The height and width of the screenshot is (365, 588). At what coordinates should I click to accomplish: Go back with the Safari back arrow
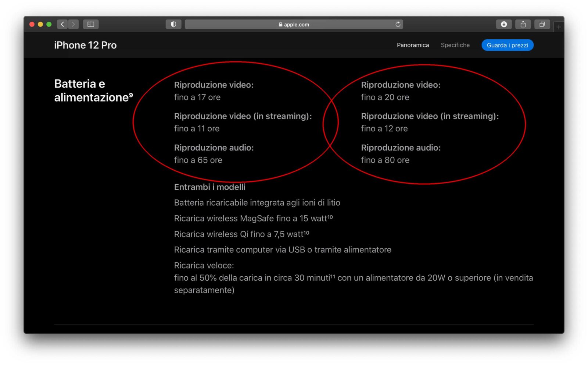point(62,24)
